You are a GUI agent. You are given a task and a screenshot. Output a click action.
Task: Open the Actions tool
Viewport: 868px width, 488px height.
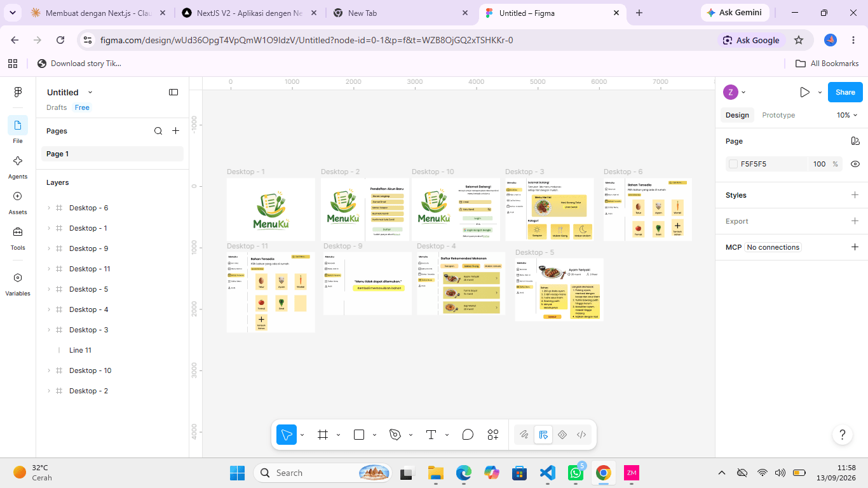(x=493, y=435)
